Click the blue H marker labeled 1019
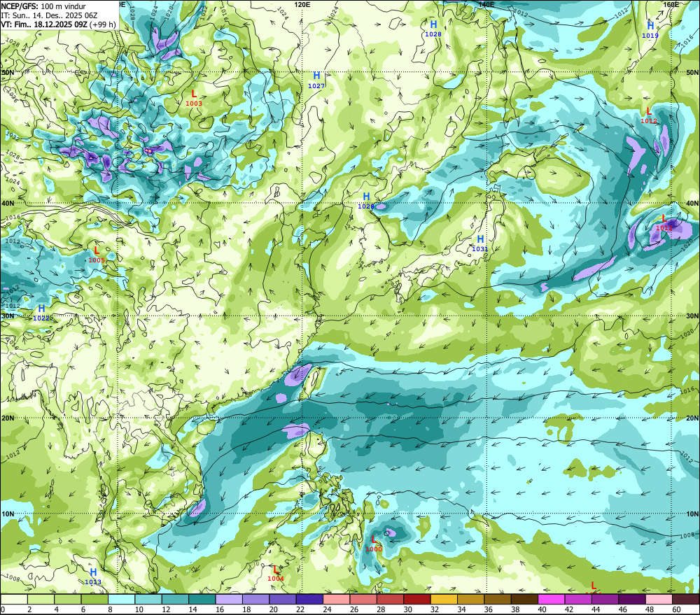 click(x=650, y=26)
